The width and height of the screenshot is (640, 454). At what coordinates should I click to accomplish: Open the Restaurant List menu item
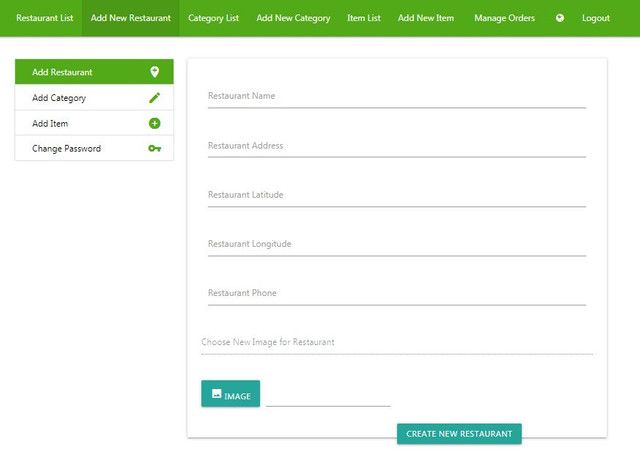click(44, 18)
